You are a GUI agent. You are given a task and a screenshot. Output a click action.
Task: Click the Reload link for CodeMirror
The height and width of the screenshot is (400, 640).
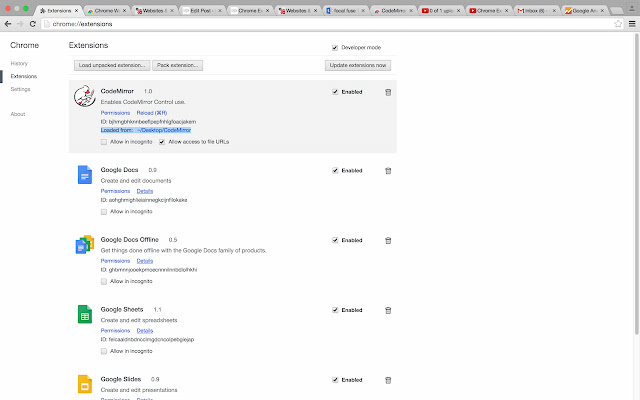coord(152,113)
